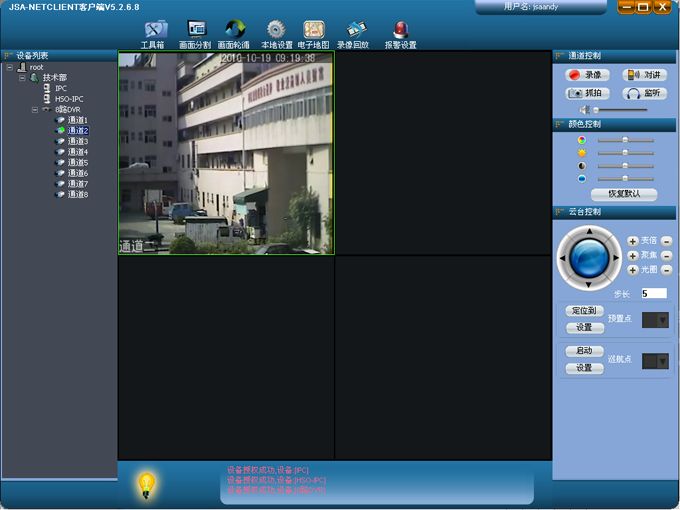
Task: Click the 恢复默认 restore defaults button
Action: pos(624,194)
